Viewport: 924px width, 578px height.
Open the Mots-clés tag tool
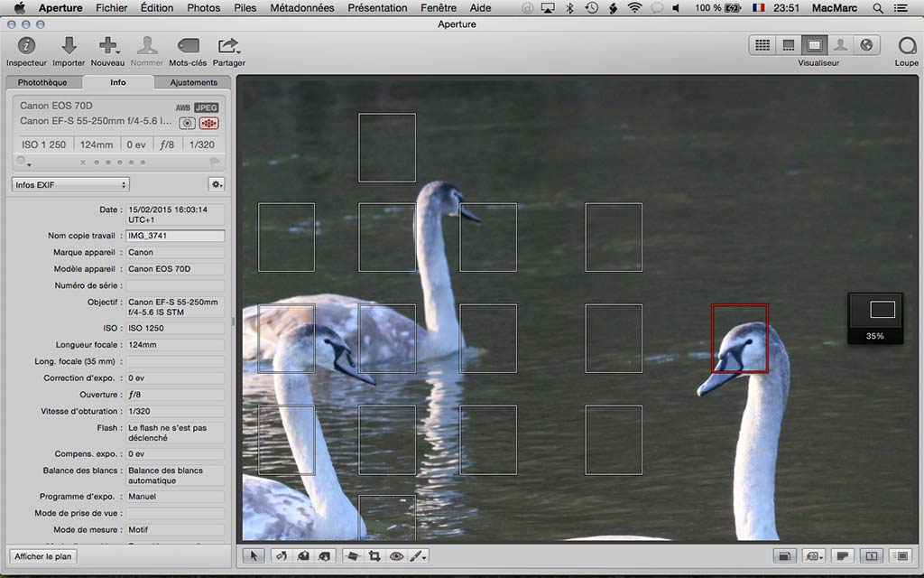(188, 45)
